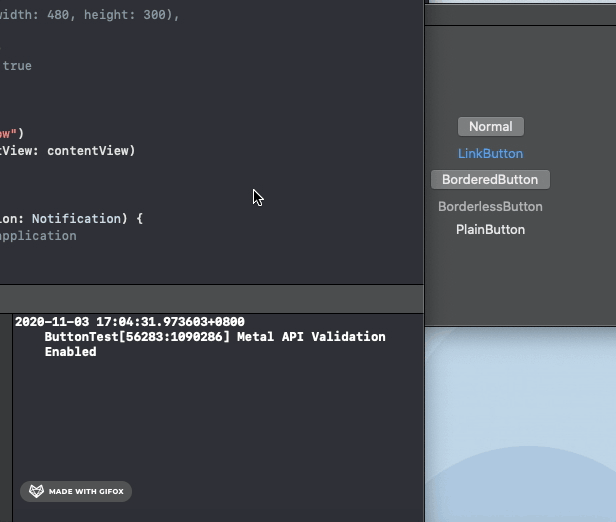Image resolution: width=616 pixels, height=522 pixels.
Task: Click the Enabled word in console output
Action: pyautogui.click(x=70, y=352)
